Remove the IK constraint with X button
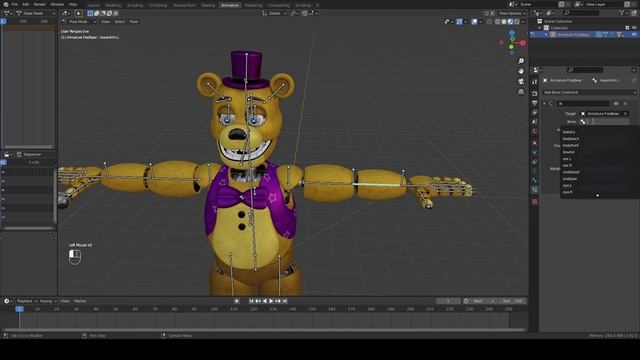The height and width of the screenshot is (360, 640). (x=625, y=103)
